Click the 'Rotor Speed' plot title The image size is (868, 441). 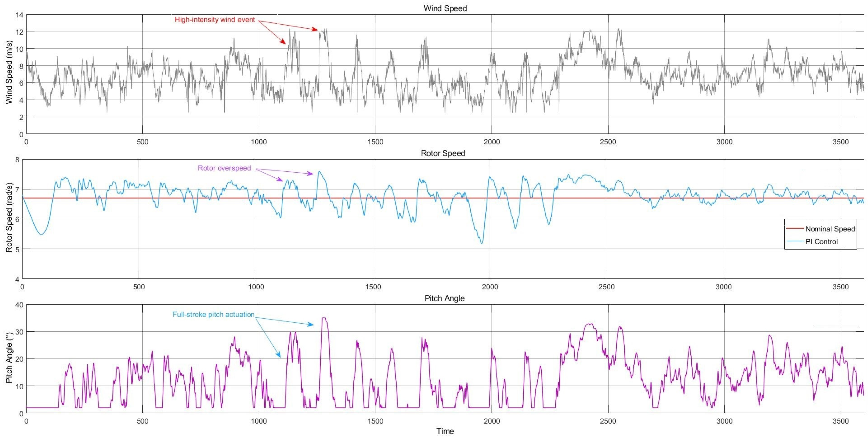(x=443, y=153)
